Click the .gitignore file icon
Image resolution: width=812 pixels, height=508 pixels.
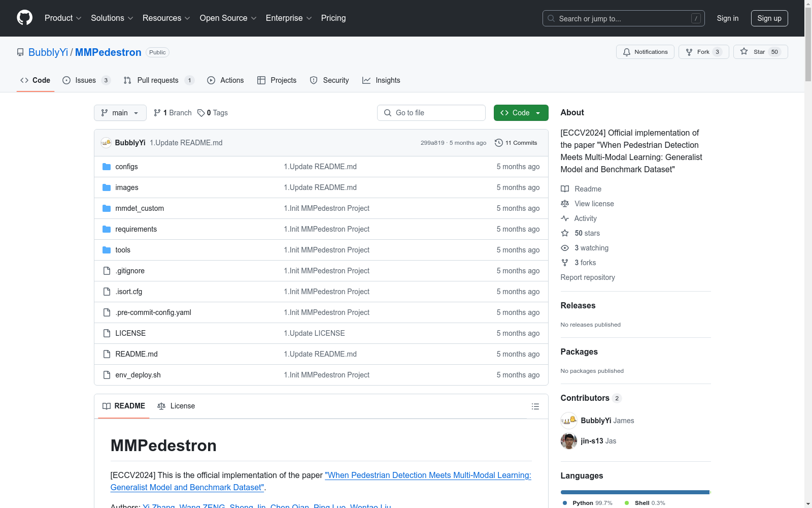point(107,271)
